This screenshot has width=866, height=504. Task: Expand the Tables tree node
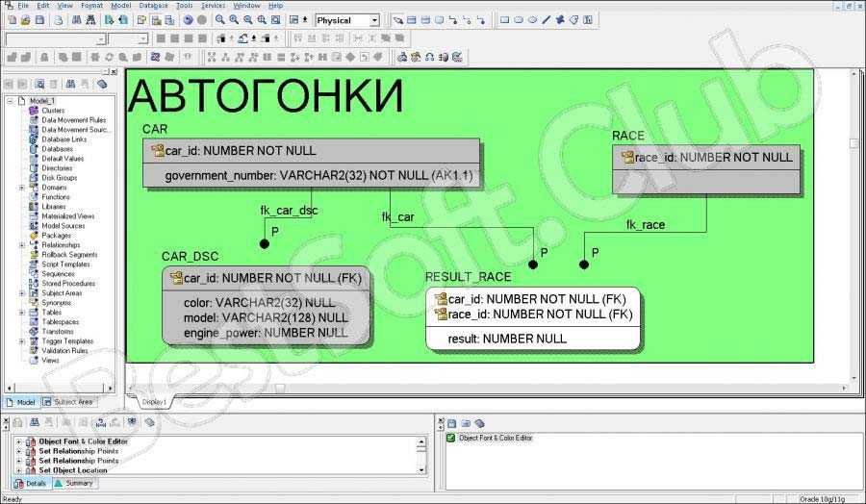coord(22,313)
